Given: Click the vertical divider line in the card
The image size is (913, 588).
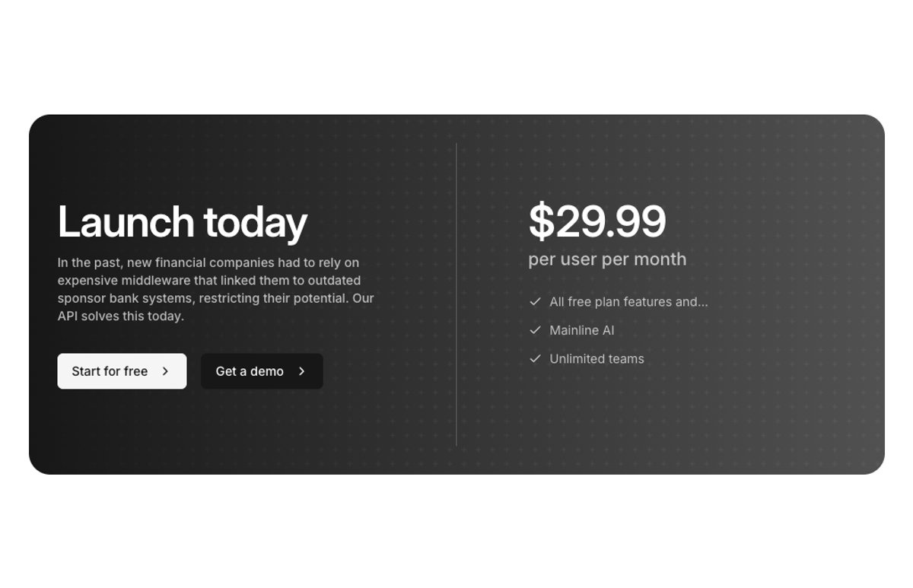Looking at the screenshot, I should tap(456, 294).
